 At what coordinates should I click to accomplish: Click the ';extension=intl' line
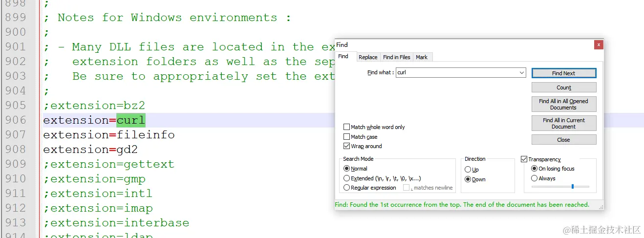coord(98,194)
